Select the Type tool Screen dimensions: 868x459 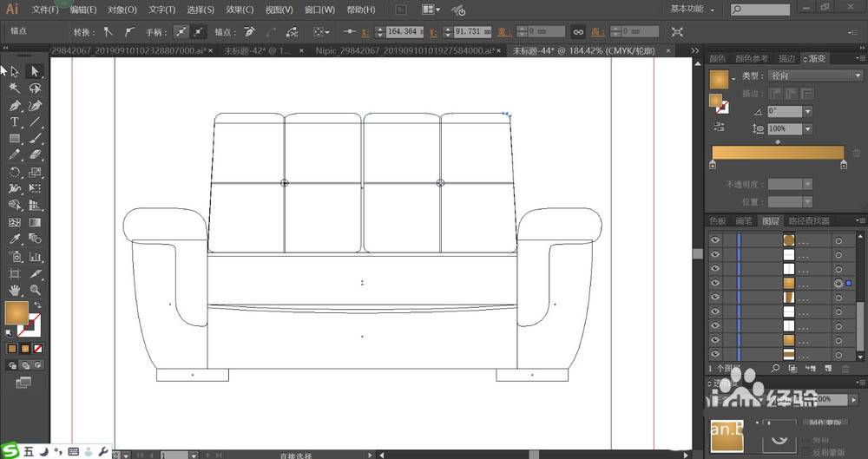[15, 122]
